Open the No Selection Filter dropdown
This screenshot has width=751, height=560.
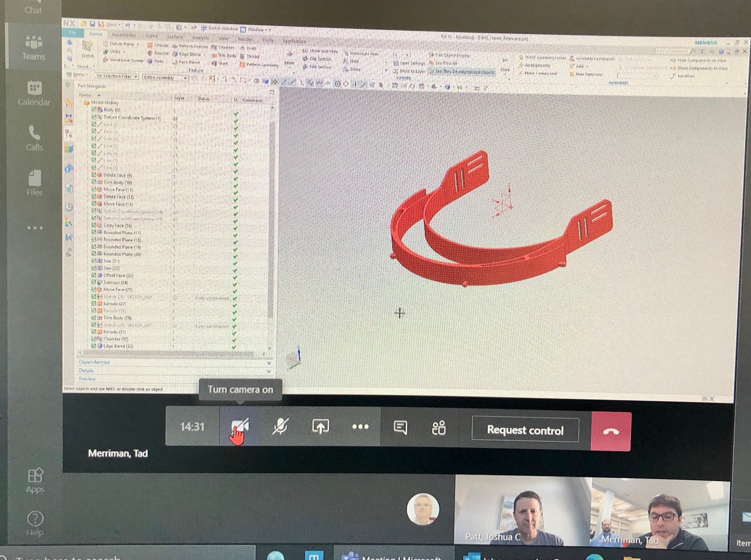[116, 76]
